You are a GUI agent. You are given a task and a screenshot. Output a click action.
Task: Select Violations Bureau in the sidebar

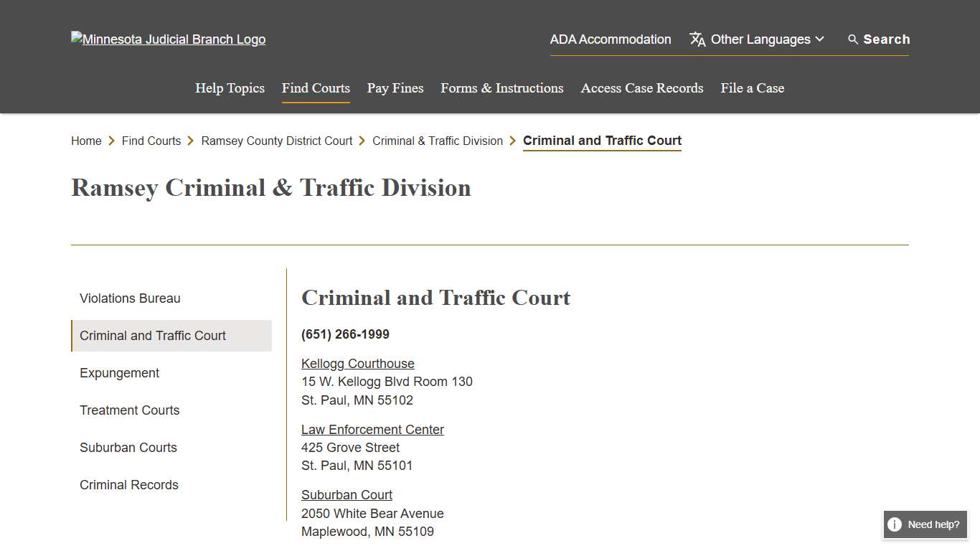click(x=130, y=298)
